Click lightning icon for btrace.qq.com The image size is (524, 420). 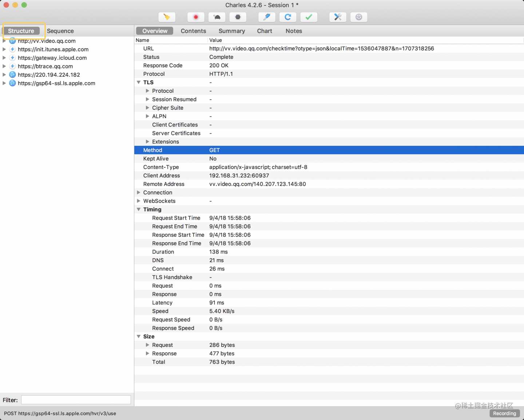(x=12, y=66)
